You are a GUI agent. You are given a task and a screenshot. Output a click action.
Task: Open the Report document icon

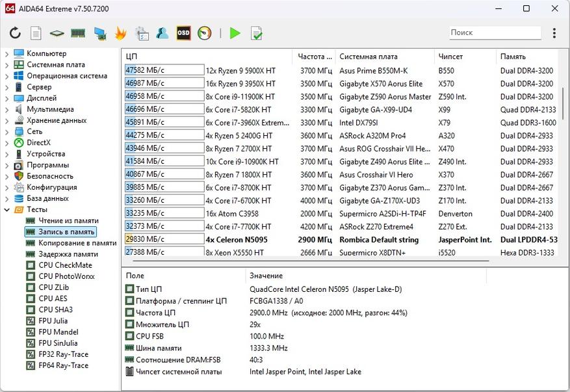pos(36,33)
